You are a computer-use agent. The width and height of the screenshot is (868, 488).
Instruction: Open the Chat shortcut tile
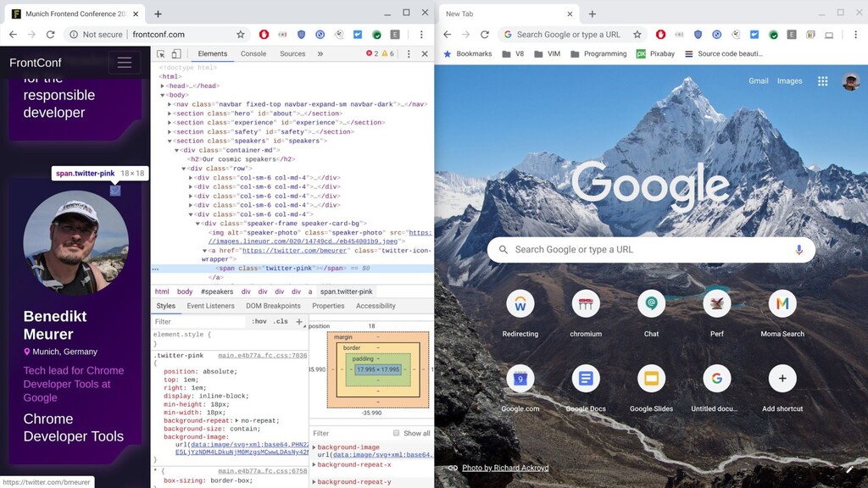pos(651,312)
